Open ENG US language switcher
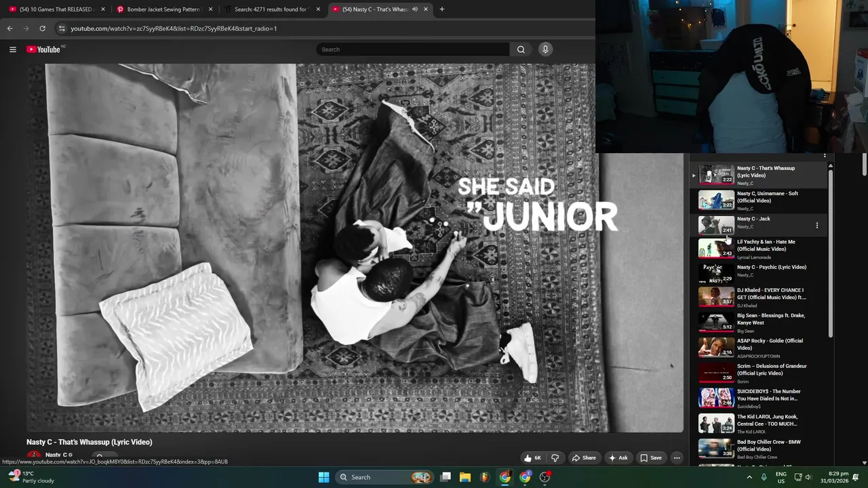868x488 pixels. (781, 477)
